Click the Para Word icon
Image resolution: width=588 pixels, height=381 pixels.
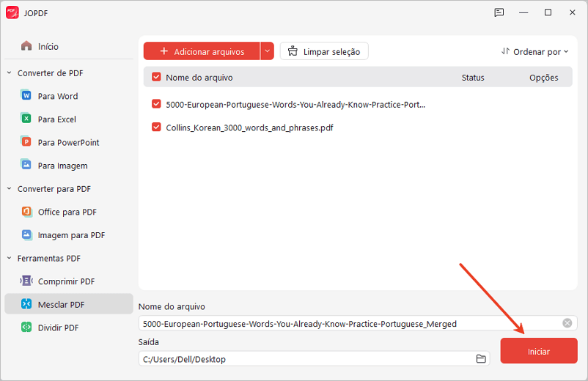tap(26, 95)
